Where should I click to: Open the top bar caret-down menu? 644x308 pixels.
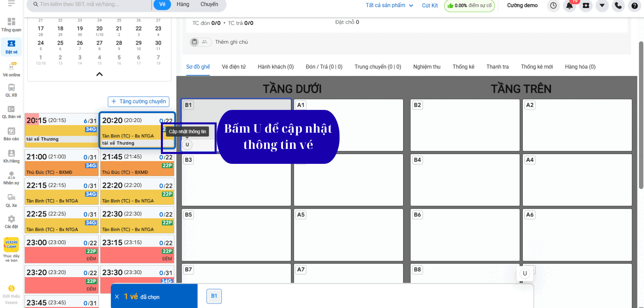[602, 5]
